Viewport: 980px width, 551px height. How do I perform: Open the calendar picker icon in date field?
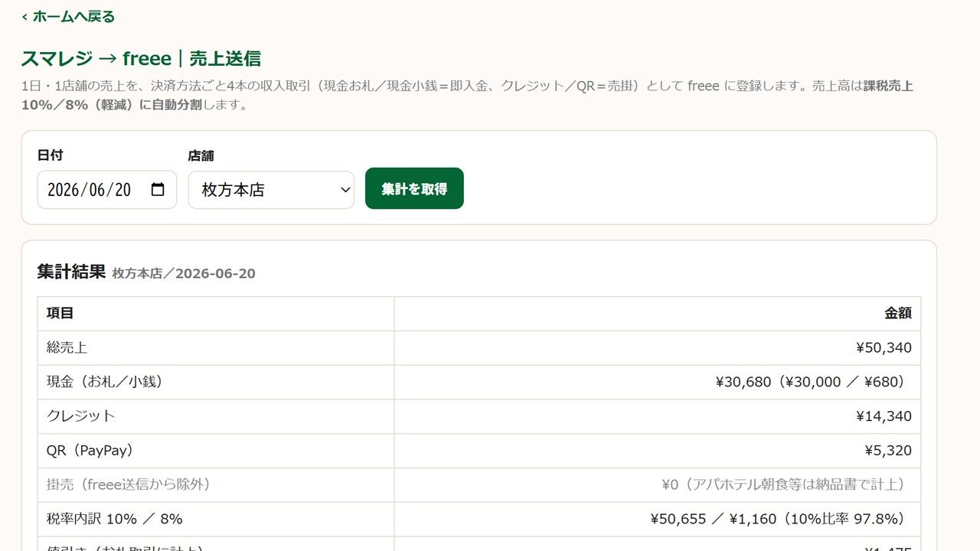pyautogui.click(x=158, y=190)
